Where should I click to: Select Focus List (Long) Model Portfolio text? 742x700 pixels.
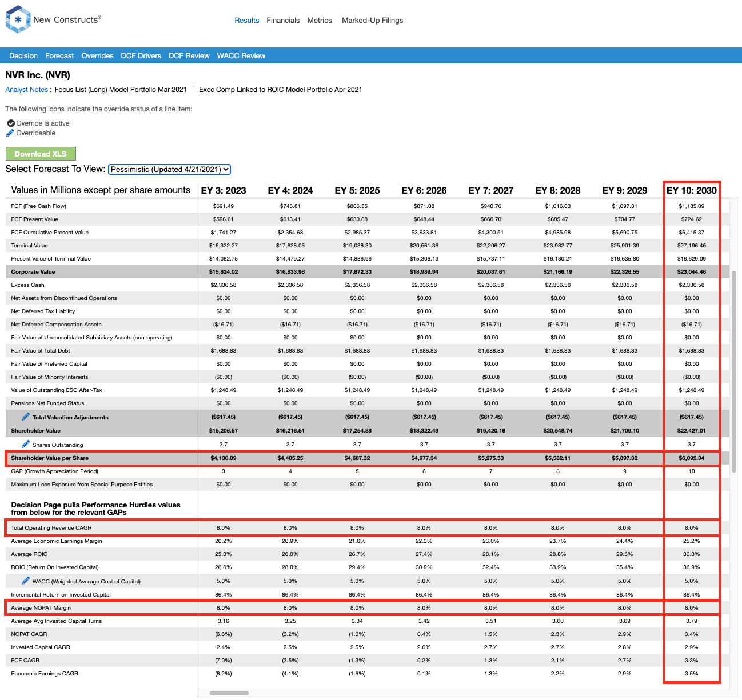click(x=121, y=90)
